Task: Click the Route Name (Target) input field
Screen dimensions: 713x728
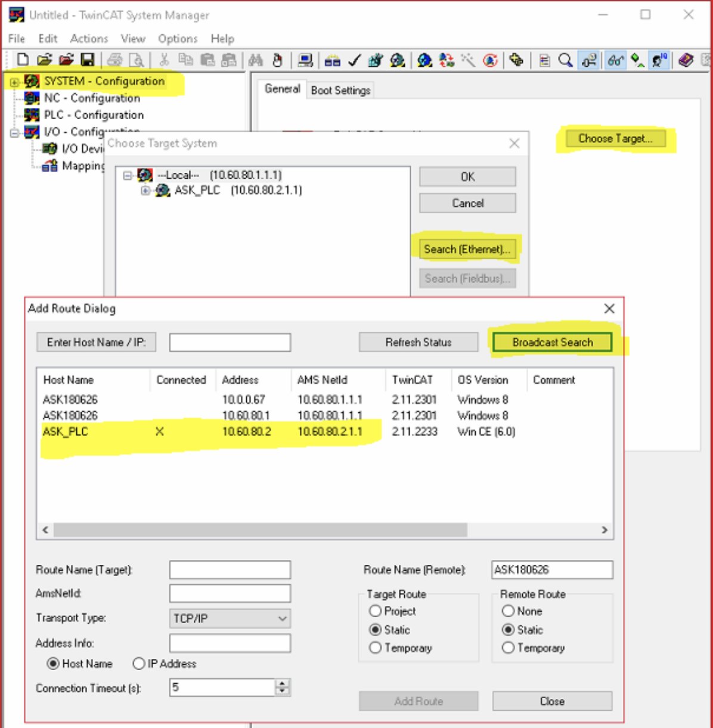Action: (x=230, y=570)
